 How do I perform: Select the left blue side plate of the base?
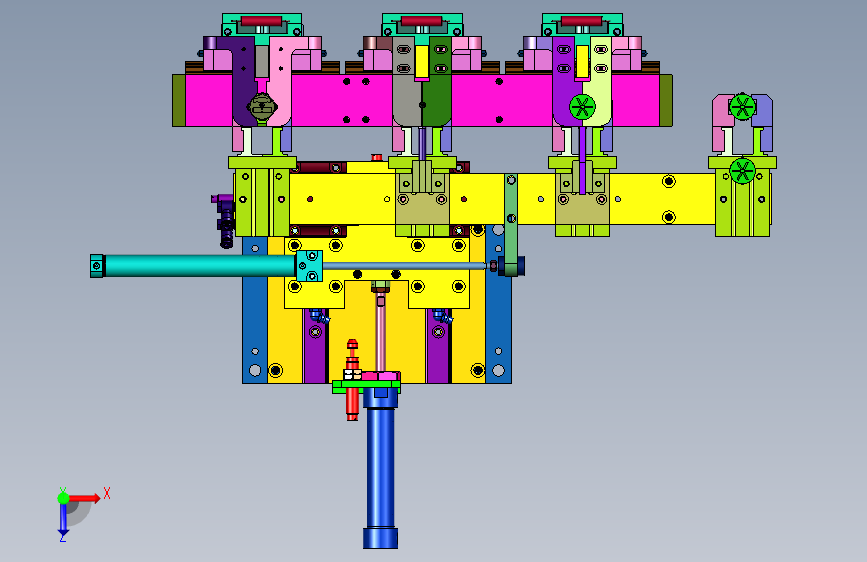[x=255, y=310]
